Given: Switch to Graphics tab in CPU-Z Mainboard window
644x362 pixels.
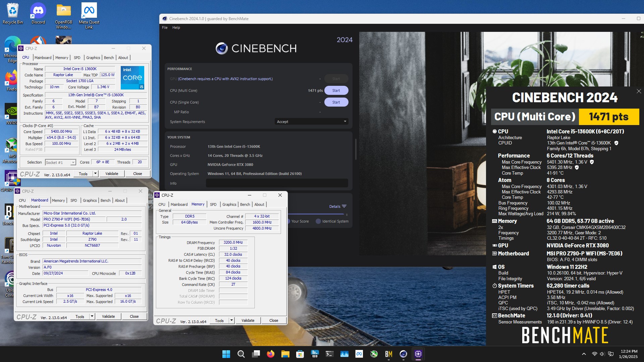Looking at the screenshot, I should (90, 200).
